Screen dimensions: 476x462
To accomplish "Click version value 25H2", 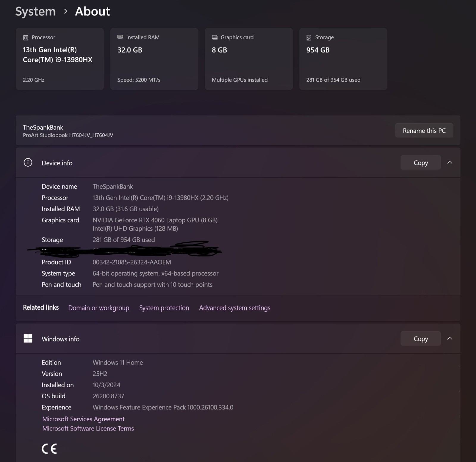I will (x=100, y=374).
